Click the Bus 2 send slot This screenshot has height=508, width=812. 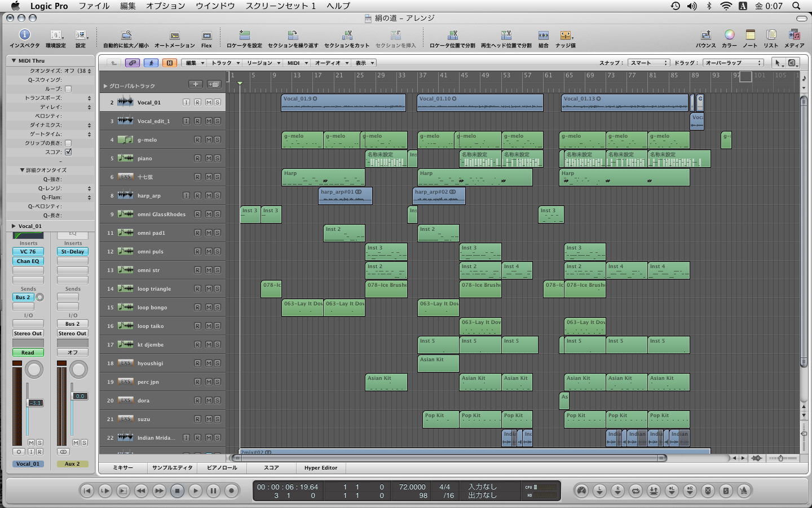tap(23, 297)
